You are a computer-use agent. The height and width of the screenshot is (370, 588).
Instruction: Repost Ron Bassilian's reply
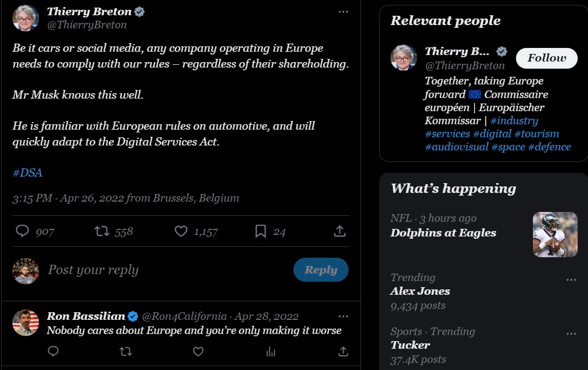[125, 351]
